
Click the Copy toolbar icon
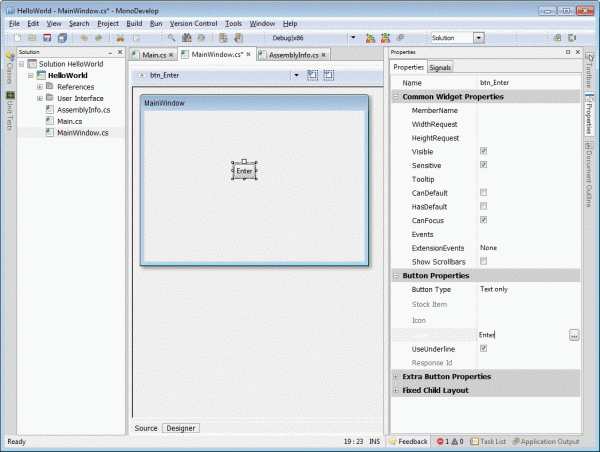coord(135,38)
